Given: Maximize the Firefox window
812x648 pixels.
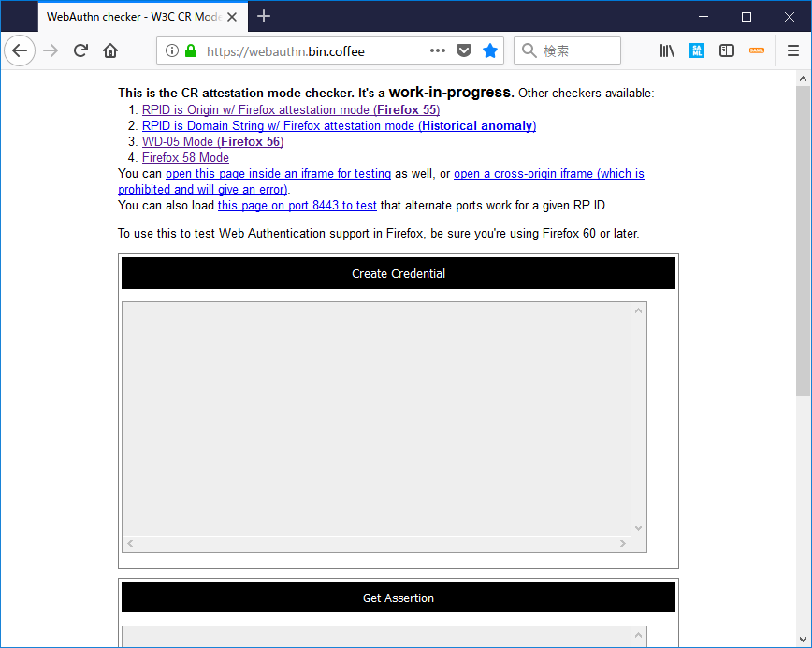Looking at the screenshot, I should point(747,17).
